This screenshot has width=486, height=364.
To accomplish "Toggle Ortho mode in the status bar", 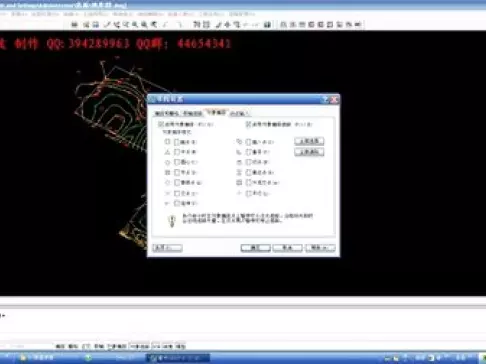I will pyautogui.click(x=86, y=346).
